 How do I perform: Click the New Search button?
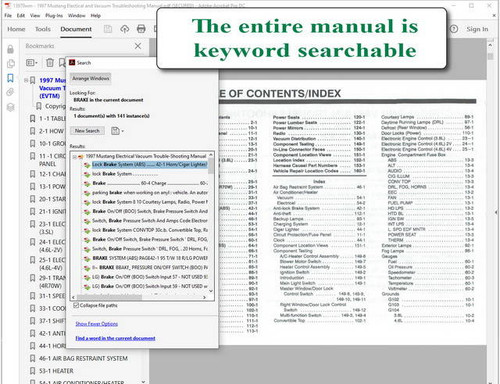pyautogui.click(x=87, y=131)
